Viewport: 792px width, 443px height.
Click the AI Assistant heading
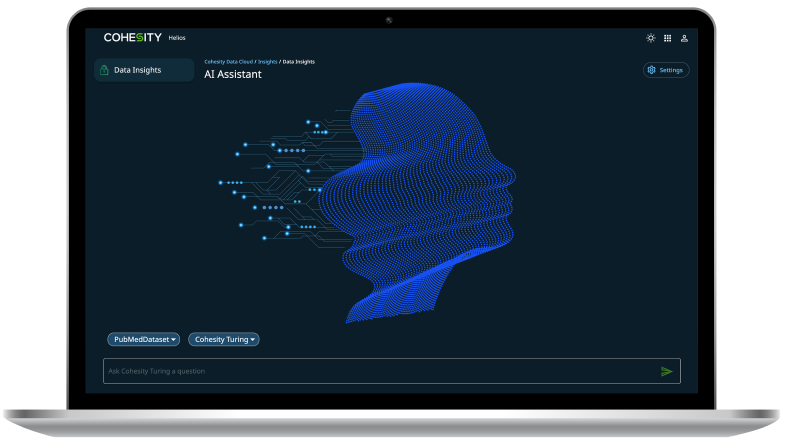233,74
